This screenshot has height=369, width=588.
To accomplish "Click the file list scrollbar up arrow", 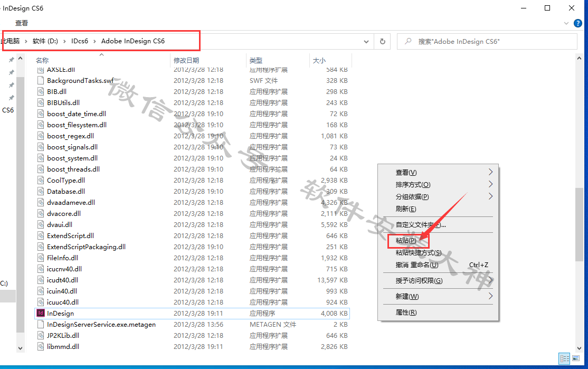I will (x=579, y=59).
